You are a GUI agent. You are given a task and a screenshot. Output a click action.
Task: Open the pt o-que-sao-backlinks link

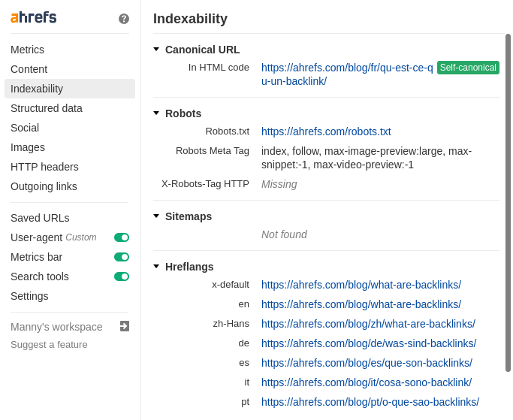pos(370,402)
